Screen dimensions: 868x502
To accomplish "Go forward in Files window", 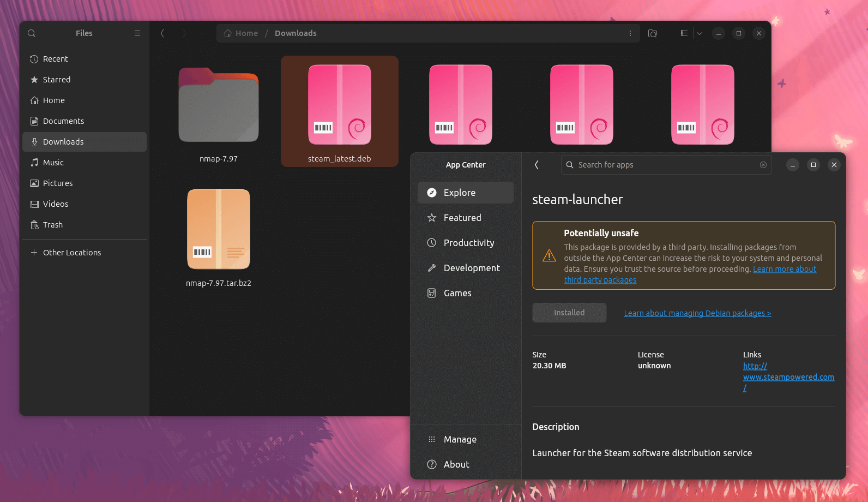I will point(184,33).
